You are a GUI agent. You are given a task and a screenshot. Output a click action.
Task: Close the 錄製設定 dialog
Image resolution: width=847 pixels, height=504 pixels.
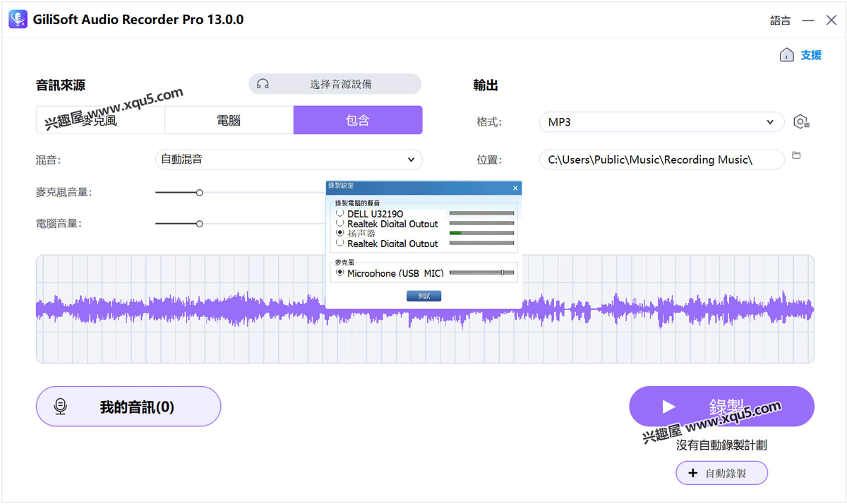[x=515, y=188]
